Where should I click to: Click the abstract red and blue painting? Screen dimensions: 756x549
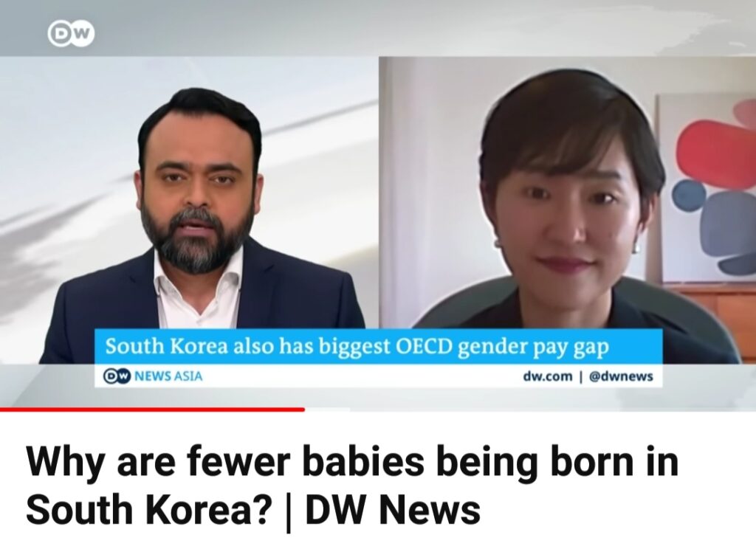[x=707, y=188]
